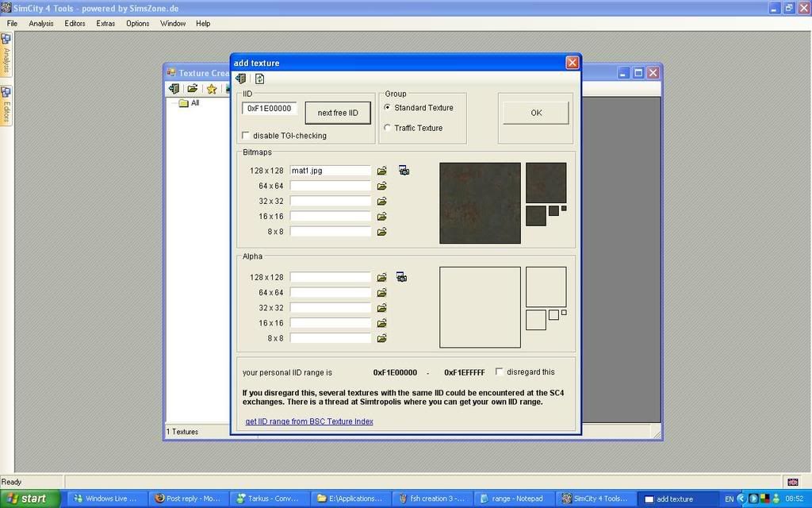Browse for the 128 x 128 bitmap file
This screenshot has height=508, width=812.
tap(381, 171)
